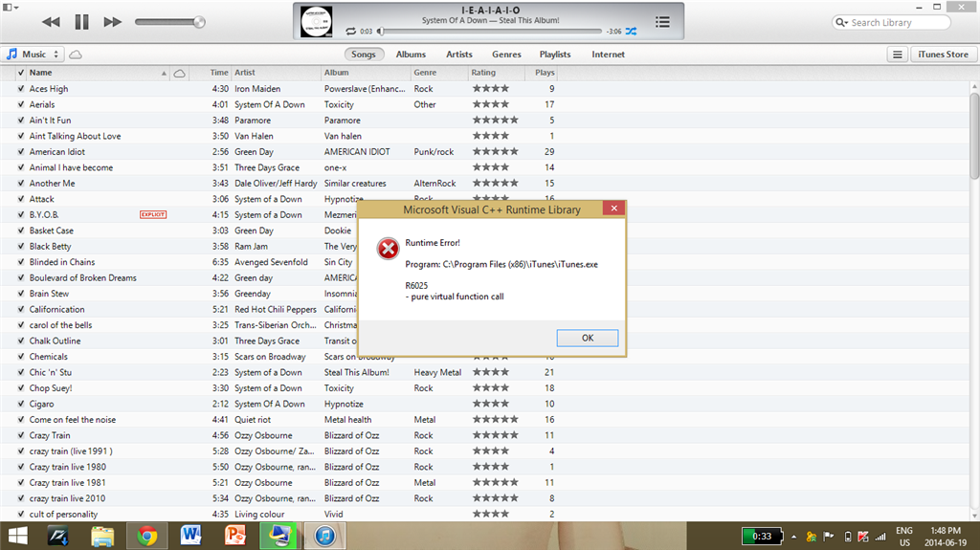Sort by the Plays column header
The image size is (980, 550).
click(542, 73)
